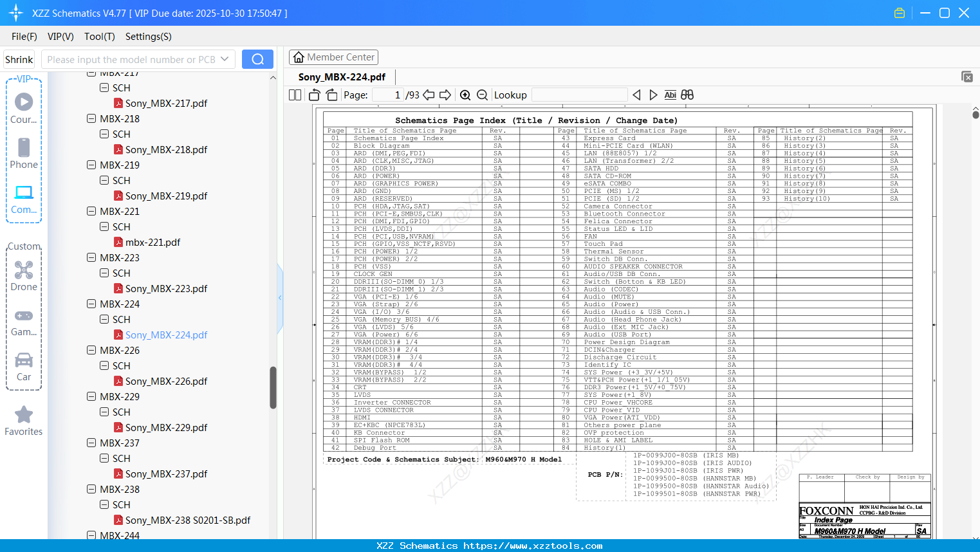This screenshot has width=980, height=552.
Task: Open Sony_MBX-223.pdf from the tree
Action: click(x=166, y=288)
